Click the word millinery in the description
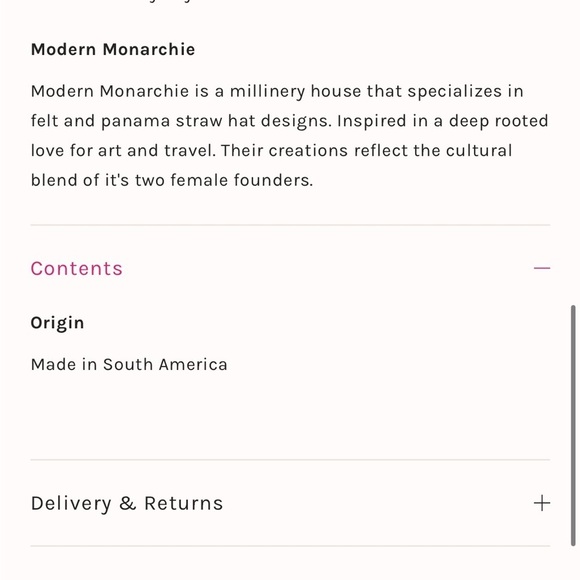The image size is (580, 580). pos(267,92)
